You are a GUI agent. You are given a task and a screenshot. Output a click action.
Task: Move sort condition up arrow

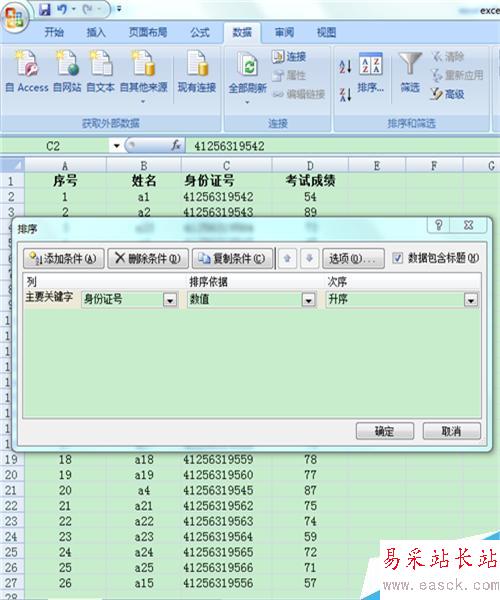point(287,259)
